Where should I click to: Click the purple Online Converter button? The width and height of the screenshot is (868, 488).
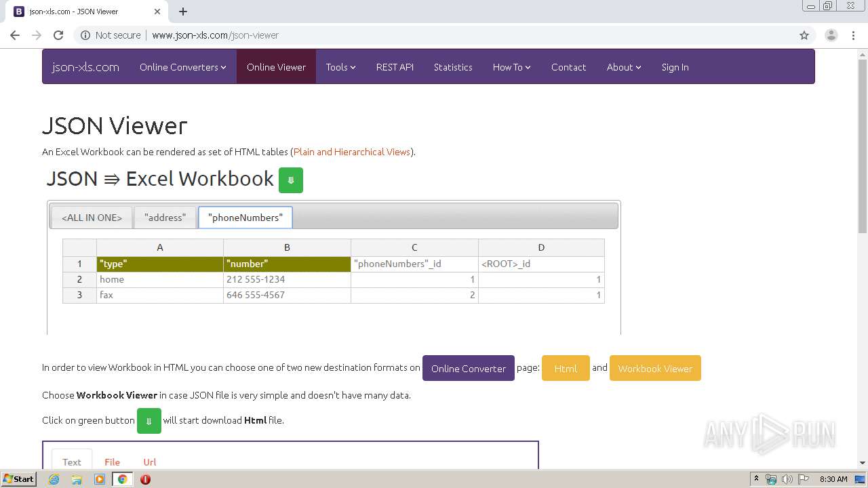(x=469, y=368)
